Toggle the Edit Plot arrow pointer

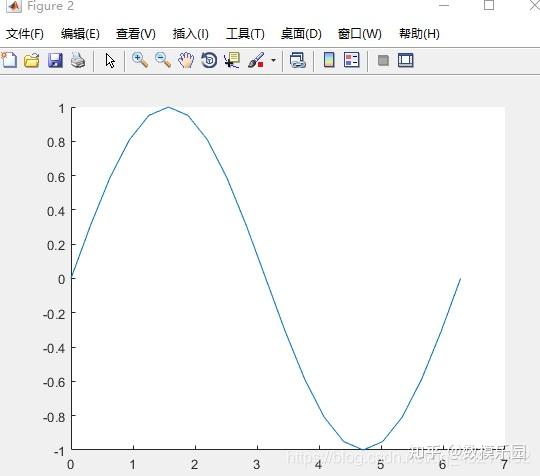[x=110, y=61]
